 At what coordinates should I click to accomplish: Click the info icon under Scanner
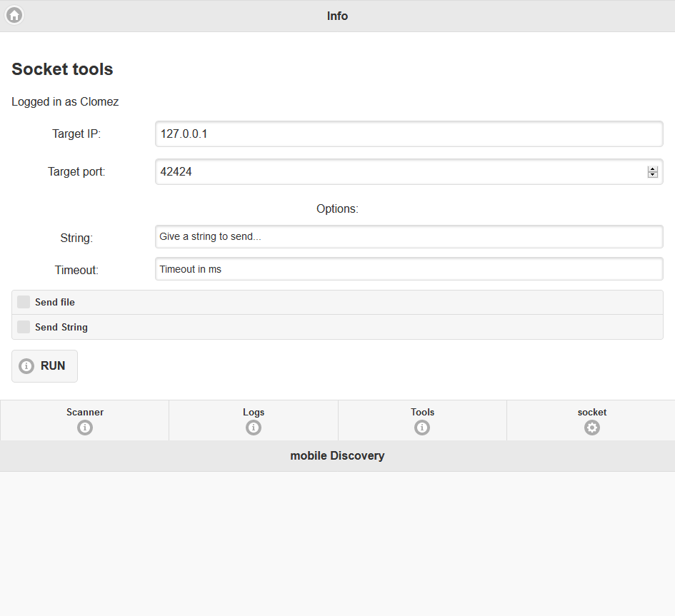pos(85,428)
